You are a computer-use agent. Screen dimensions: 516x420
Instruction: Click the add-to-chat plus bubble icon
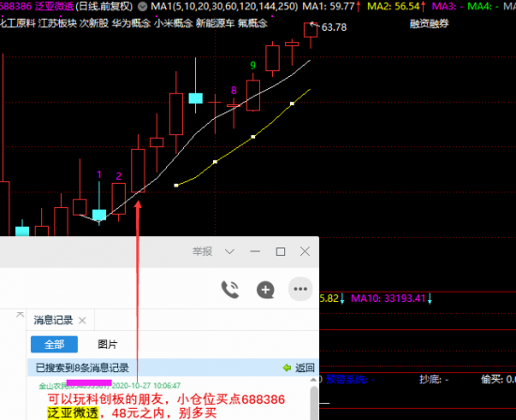266,290
